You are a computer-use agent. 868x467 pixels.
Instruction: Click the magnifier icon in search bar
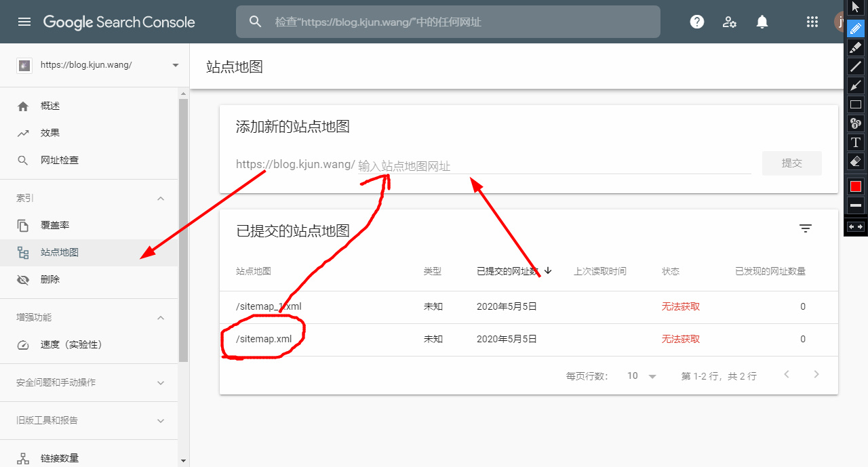click(x=255, y=22)
